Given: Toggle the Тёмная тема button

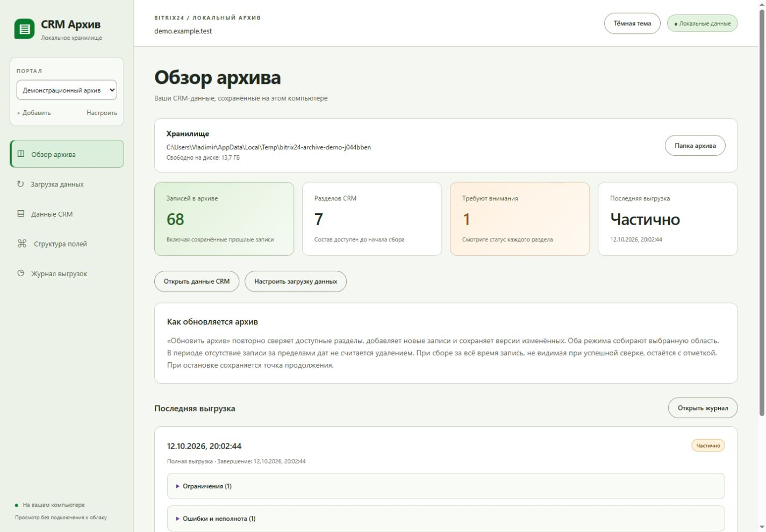Looking at the screenshot, I should tap(632, 24).
